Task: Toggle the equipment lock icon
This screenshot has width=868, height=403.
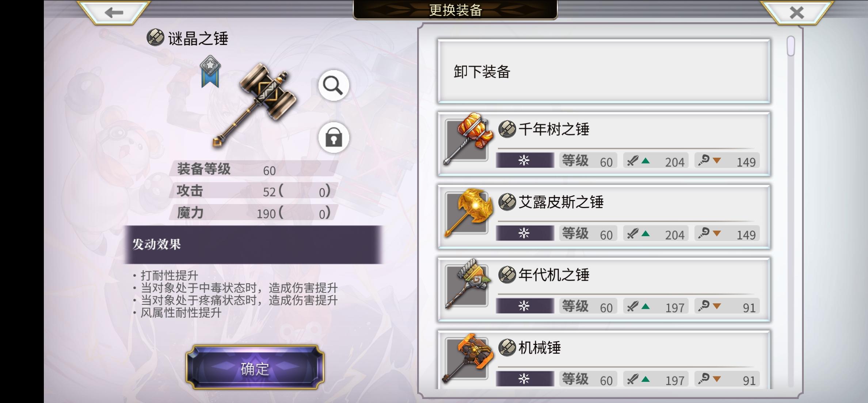Action: [x=334, y=138]
